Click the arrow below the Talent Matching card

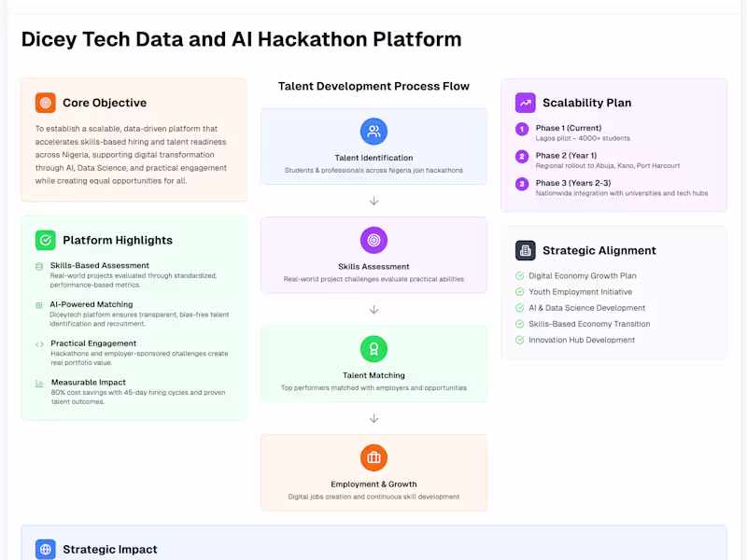click(373, 418)
